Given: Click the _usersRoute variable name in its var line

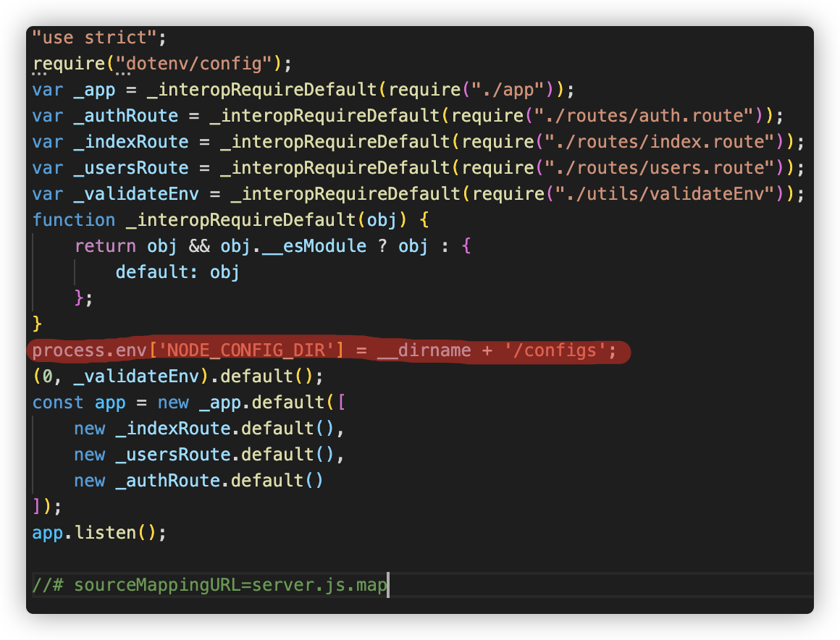Looking at the screenshot, I should (x=131, y=168).
